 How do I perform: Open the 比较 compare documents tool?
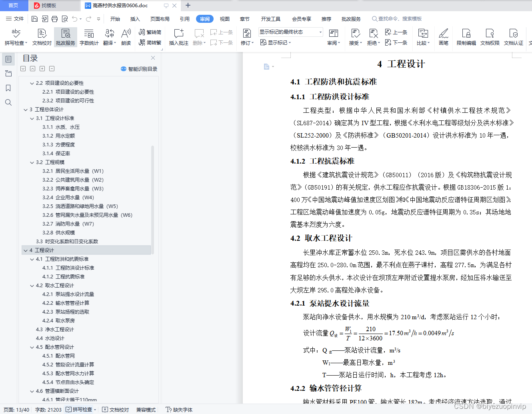click(x=423, y=37)
